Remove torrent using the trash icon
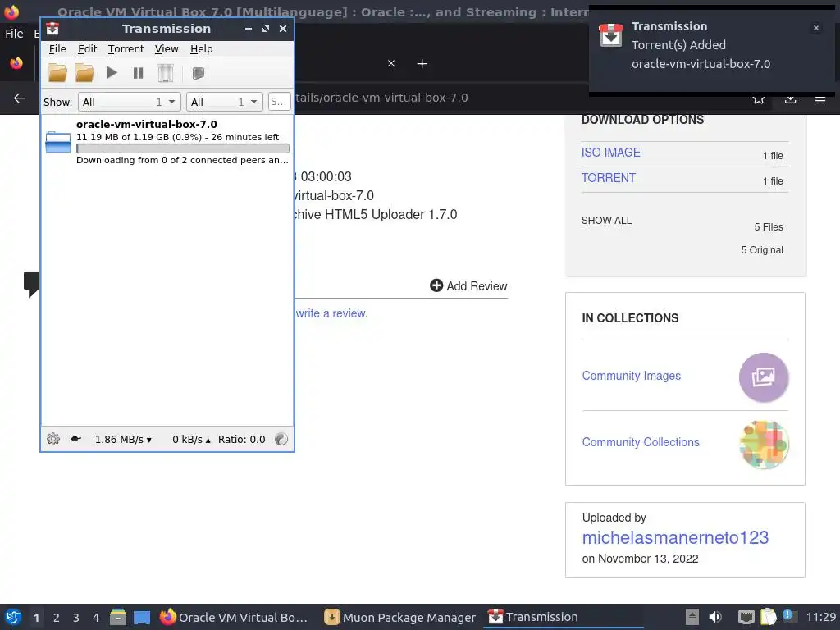840x630 pixels. (166, 72)
